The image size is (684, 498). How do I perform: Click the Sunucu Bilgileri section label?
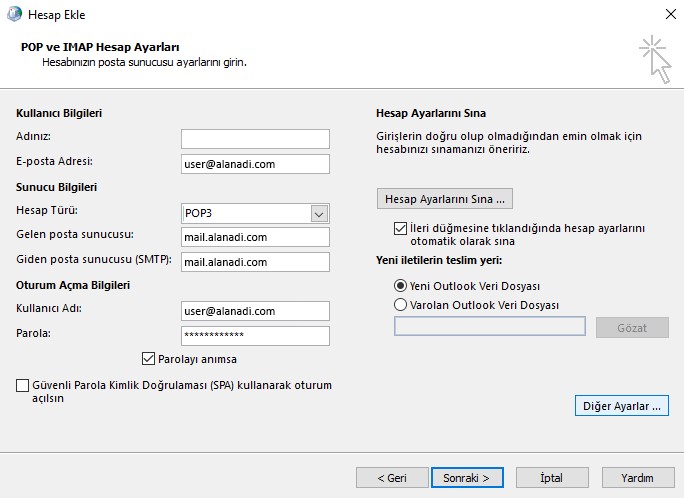coord(56,188)
